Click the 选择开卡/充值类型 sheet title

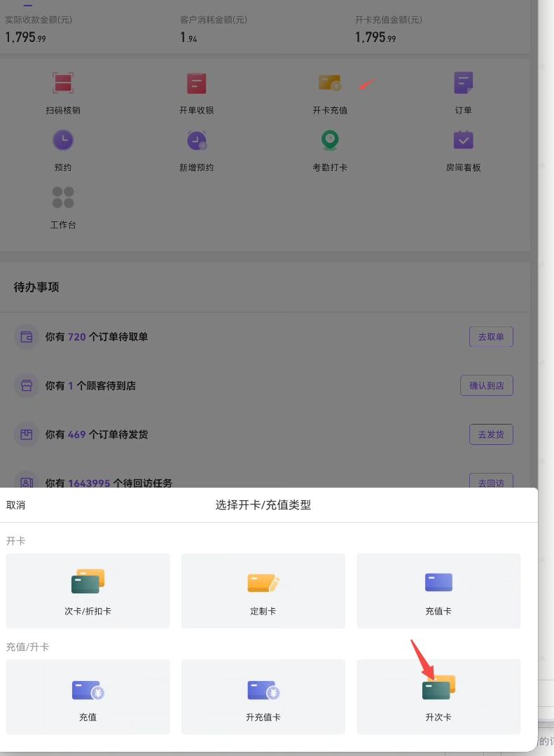coord(263,504)
